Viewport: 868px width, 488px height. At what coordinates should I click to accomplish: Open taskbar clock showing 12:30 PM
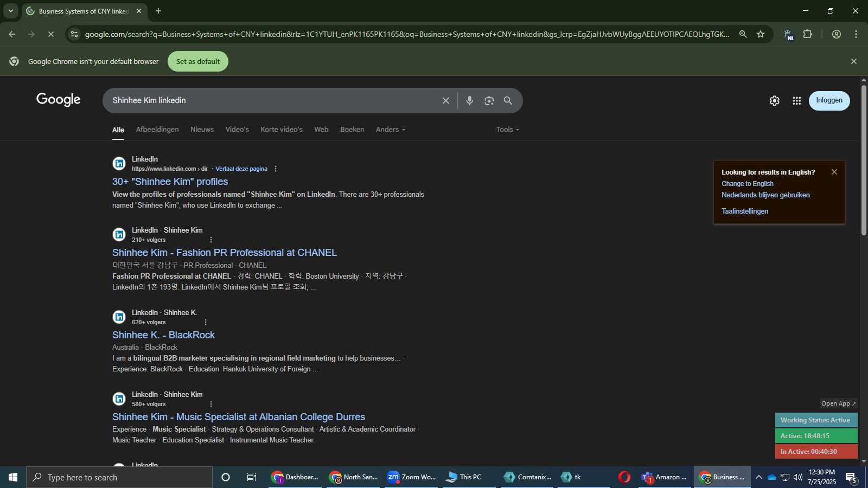pyautogui.click(x=821, y=477)
